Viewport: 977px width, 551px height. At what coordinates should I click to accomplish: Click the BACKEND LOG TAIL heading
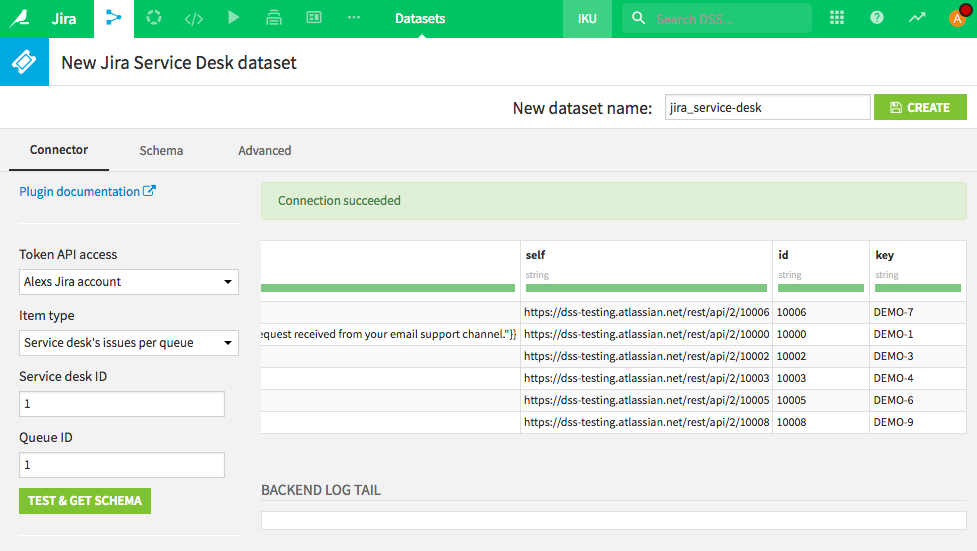click(321, 490)
